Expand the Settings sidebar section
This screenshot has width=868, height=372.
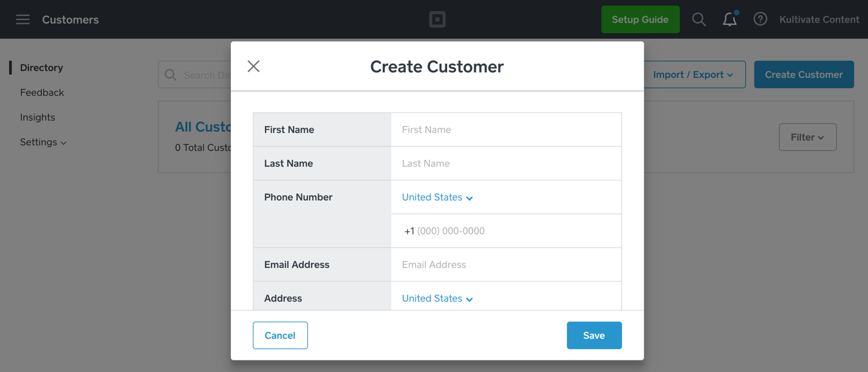[43, 142]
